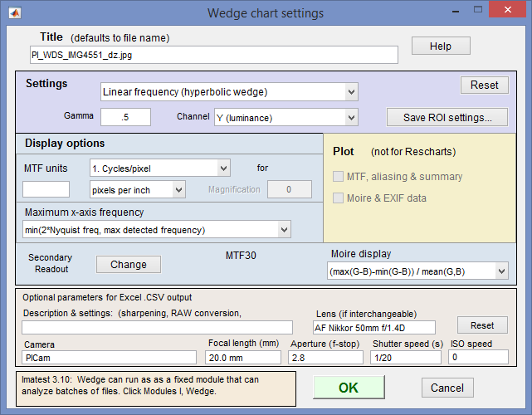The height and width of the screenshot is (415, 532).
Task: Reset the optional CSV parameters
Action: (482, 325)
